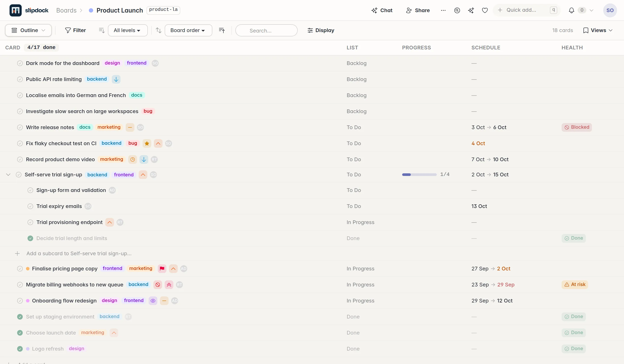Click the Search input field
Viewport: 624px width, 364px height.
pos(266,30)
